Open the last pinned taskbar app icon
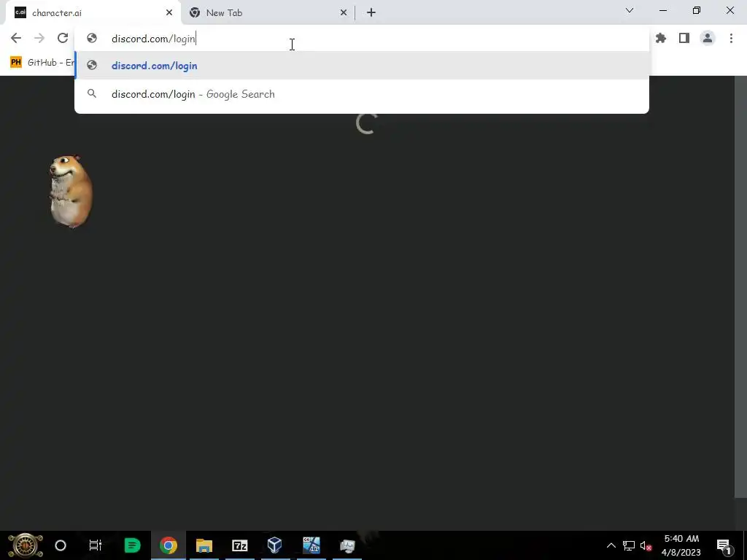747x560 pixels. (x=347, y=545)
